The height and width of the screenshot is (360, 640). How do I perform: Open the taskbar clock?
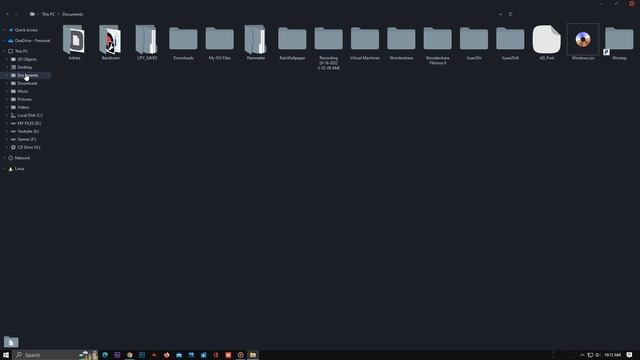(x=612, y=355)
